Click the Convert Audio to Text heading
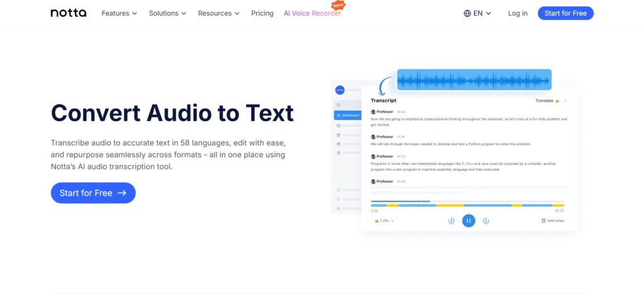Image resolution: width=644 pixels, height=294 pixels. pos(172,112)
